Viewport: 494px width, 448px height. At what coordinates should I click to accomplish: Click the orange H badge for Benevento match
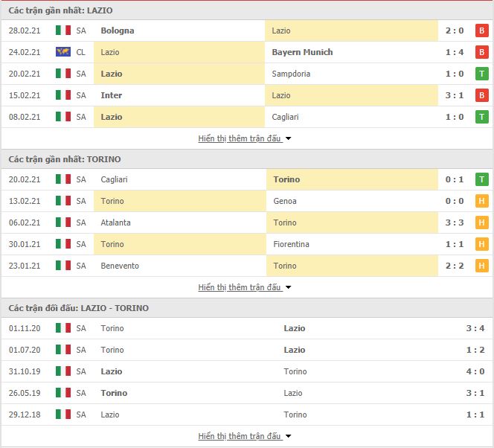coord(481,266)
